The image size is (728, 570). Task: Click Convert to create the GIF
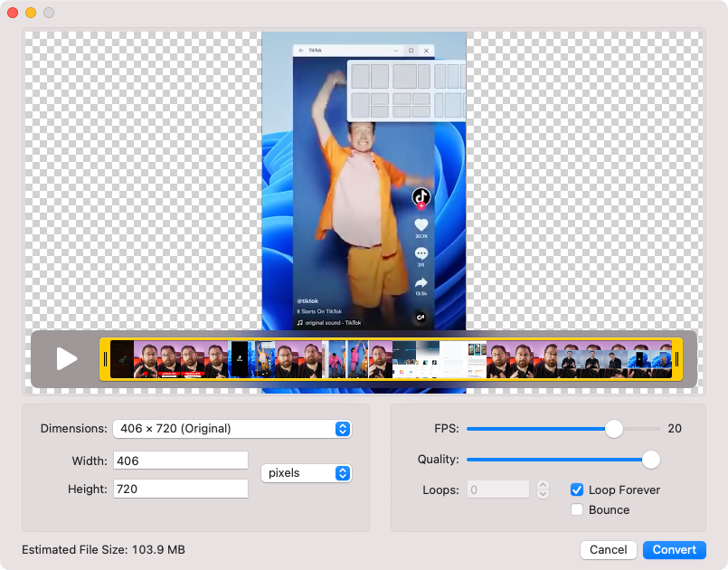(x=674, y=549)
